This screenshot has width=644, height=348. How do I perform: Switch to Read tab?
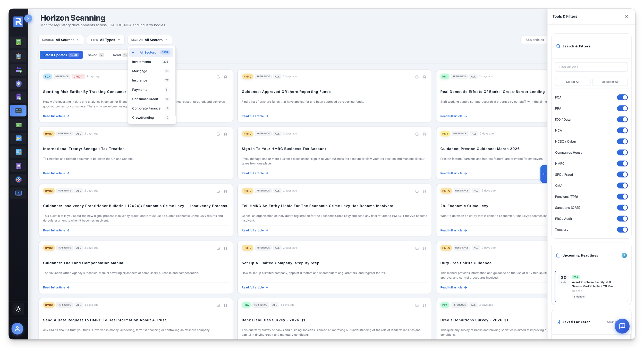120,55
